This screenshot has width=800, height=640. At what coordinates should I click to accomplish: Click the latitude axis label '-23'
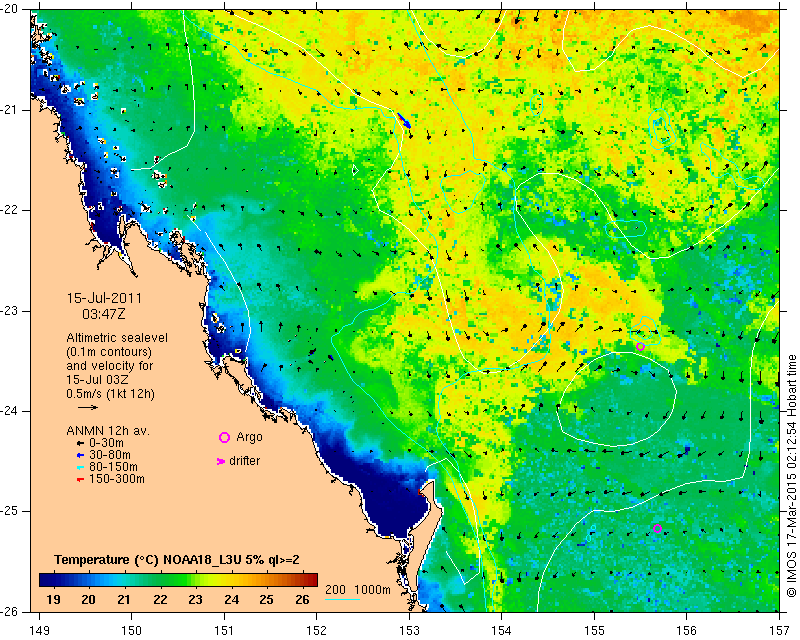pyautogui.click(x=10, y=311)
